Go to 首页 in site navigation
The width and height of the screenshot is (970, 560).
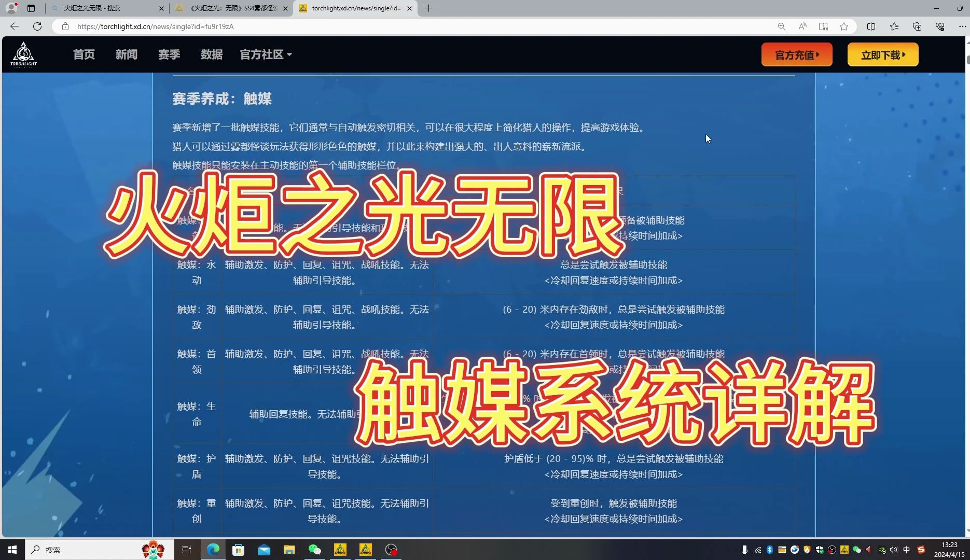coord(84,54)
